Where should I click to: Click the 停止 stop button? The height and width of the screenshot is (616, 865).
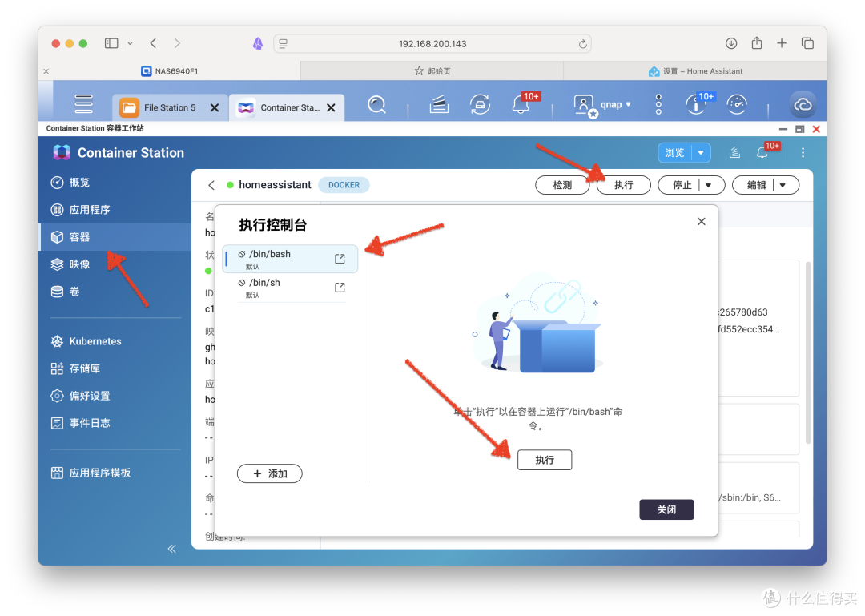coord(682,185)
